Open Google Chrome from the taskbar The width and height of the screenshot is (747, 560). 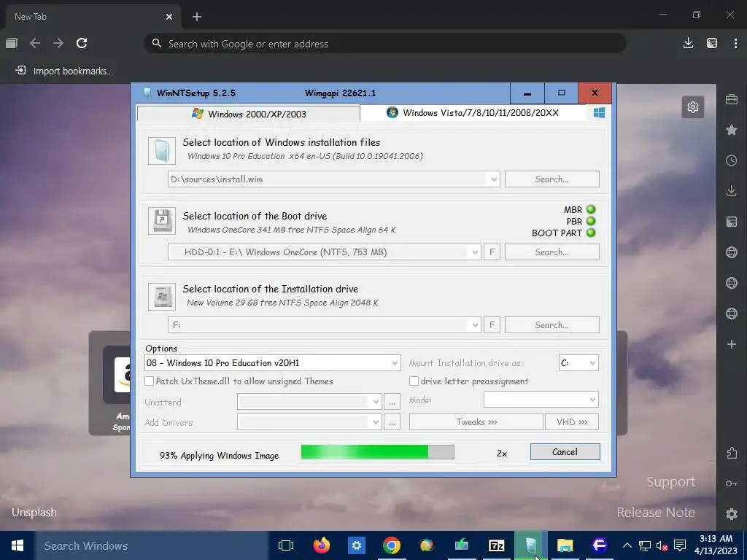point(391,545)
